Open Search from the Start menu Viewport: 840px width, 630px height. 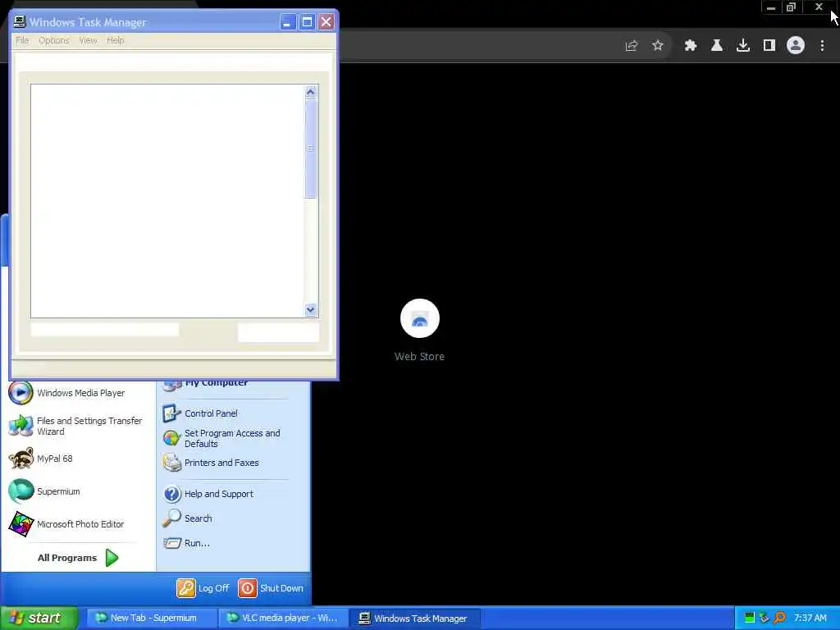pos(188,518)
